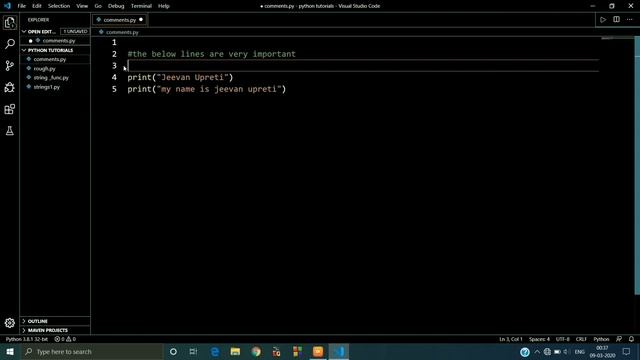Open the Debug view in activity bar

click(10, 87)
